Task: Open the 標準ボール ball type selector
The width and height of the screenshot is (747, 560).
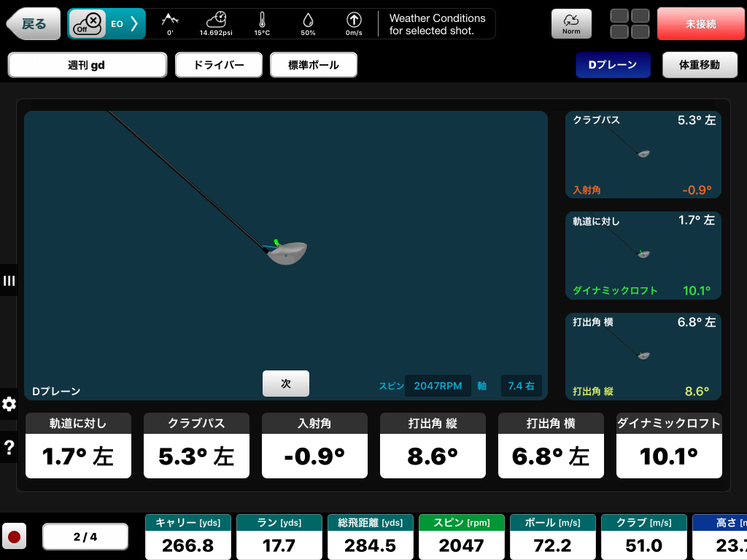Action: (314, 65)
